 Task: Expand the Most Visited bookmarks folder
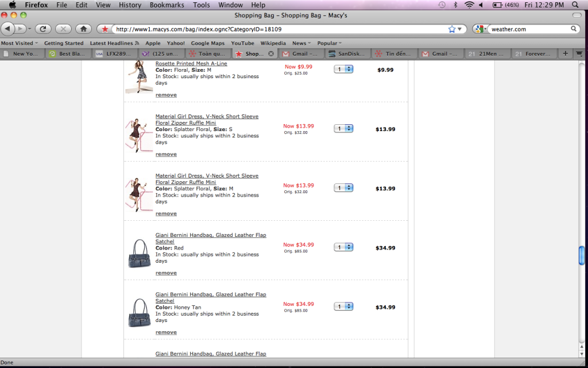point(20,43)
